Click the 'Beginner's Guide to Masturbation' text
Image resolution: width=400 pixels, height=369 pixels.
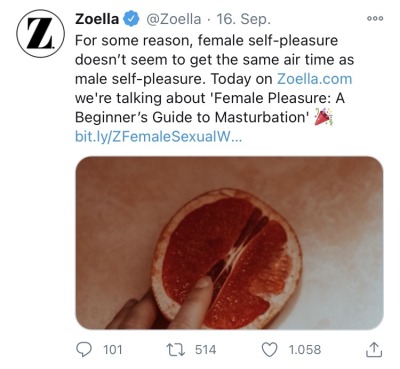click(x=192, y=117)
